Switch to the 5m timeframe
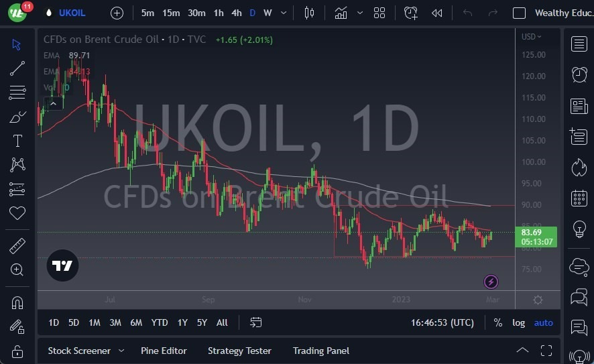Viewport: 594px width, 364px height. [147, 13]
